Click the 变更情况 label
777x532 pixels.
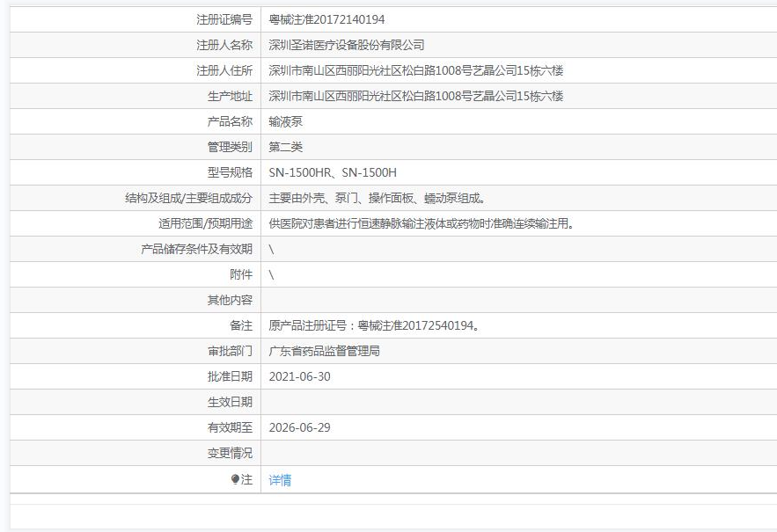click(x=230, y=453)
